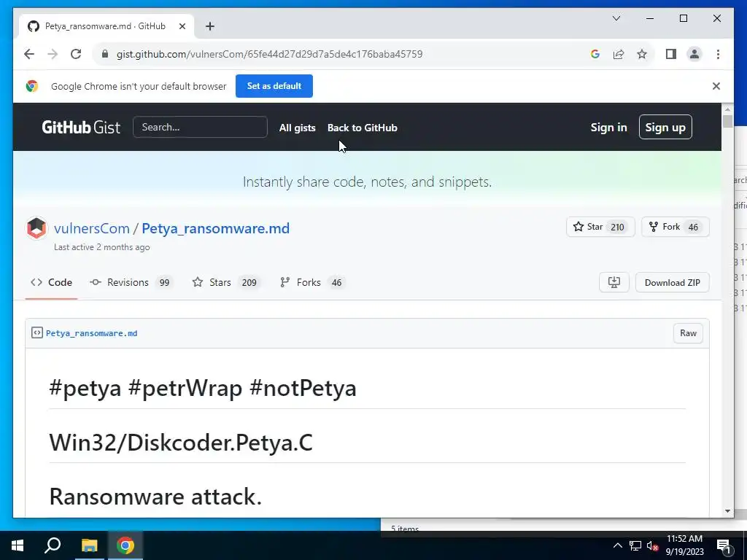Open a new tab with plus icon
The height and width of the screenshot is (560, 747).
(210, 26)
